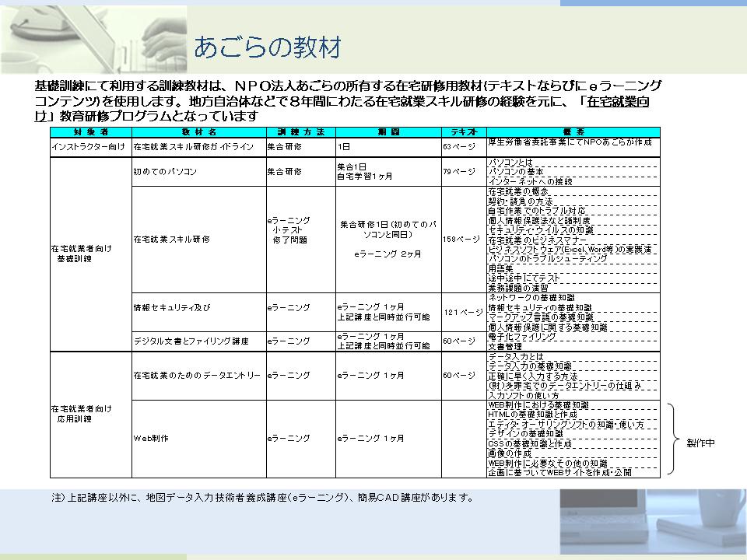Select the 対象者 column header
This screenshot has width=747, height=560.
pyautogui.click(x=91, y=132)
